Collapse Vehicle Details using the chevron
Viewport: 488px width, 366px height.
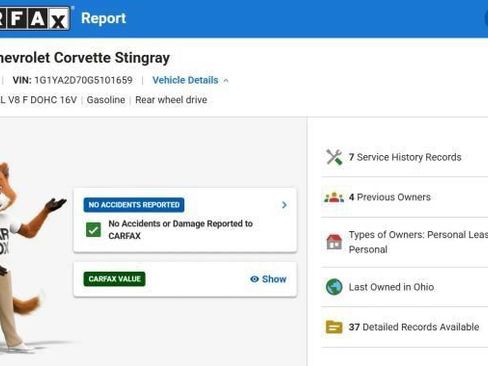[226, 81]
